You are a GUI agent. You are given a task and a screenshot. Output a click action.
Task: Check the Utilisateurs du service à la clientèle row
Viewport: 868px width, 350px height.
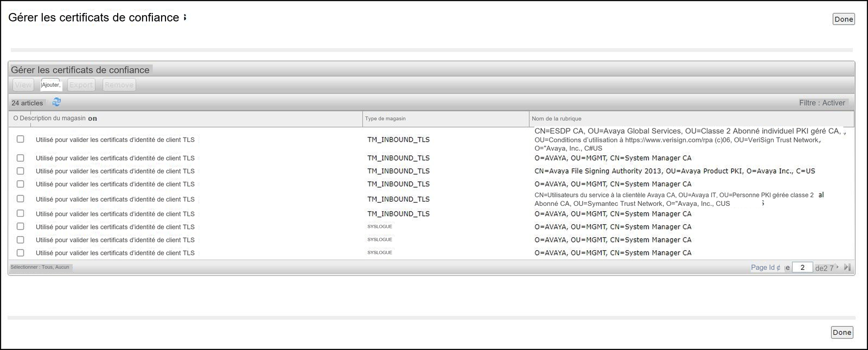coord(21,199)
